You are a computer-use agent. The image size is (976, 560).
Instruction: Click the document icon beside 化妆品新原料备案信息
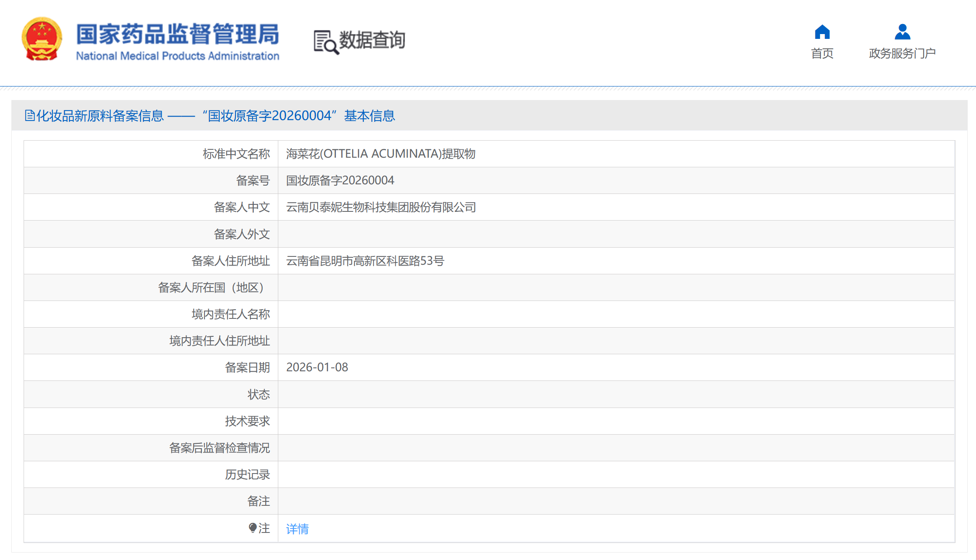(29, 116)
